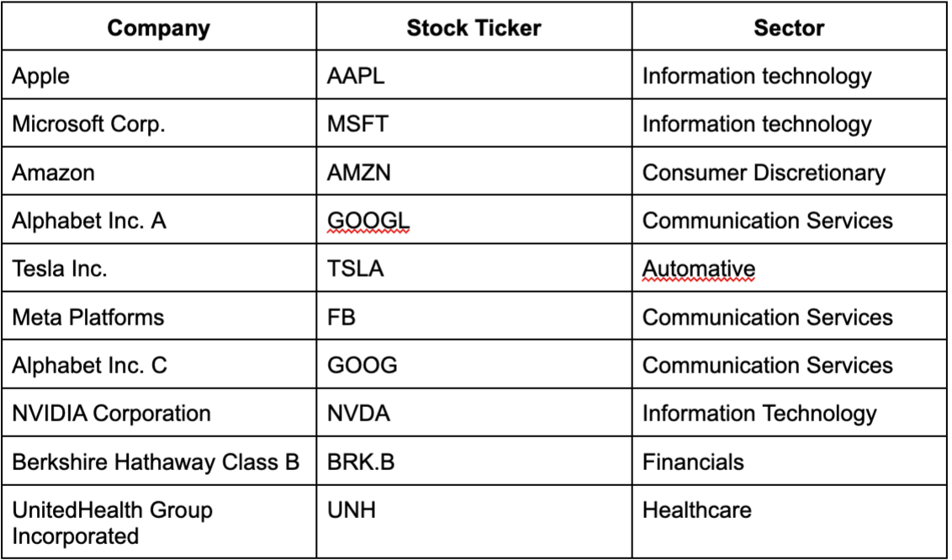This screenshot has width=952, height=560.
Task: Select the FB ticker cell
Action: (473, 316)
